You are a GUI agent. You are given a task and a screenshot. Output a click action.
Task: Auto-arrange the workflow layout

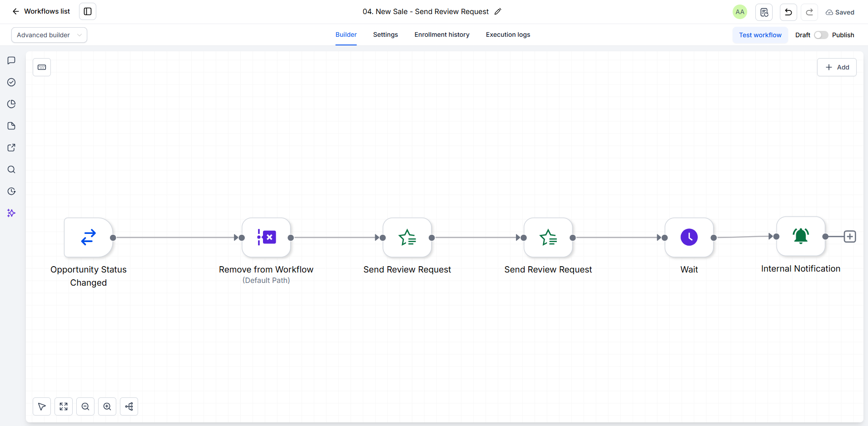pyautogui.click(x=129, y=406)
